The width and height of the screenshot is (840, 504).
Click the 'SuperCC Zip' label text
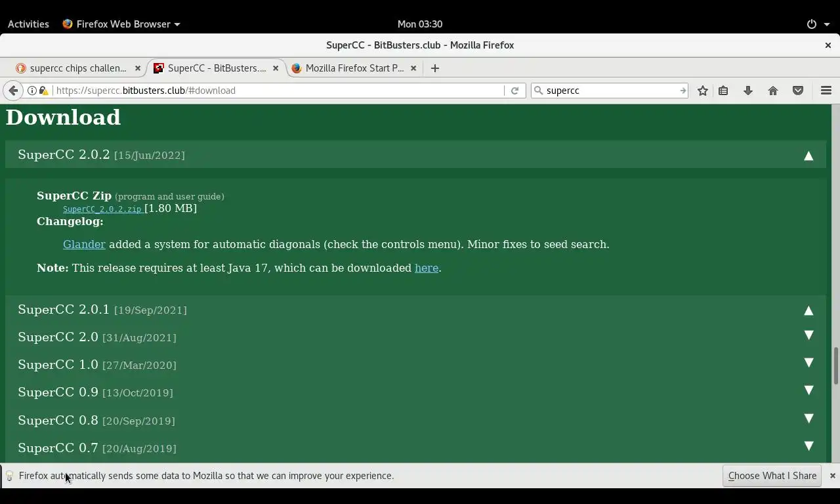pyautogui.click(x=74, y=196)
